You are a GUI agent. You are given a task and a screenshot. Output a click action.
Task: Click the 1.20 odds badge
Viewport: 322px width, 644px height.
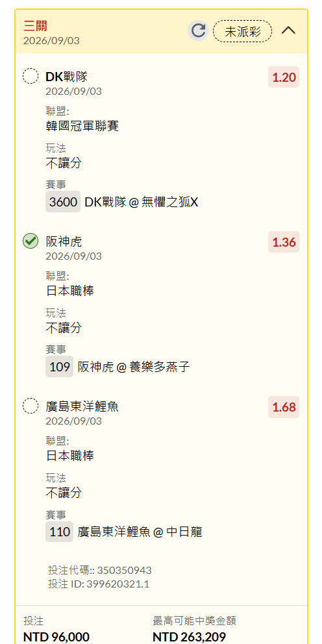(284, 77)
